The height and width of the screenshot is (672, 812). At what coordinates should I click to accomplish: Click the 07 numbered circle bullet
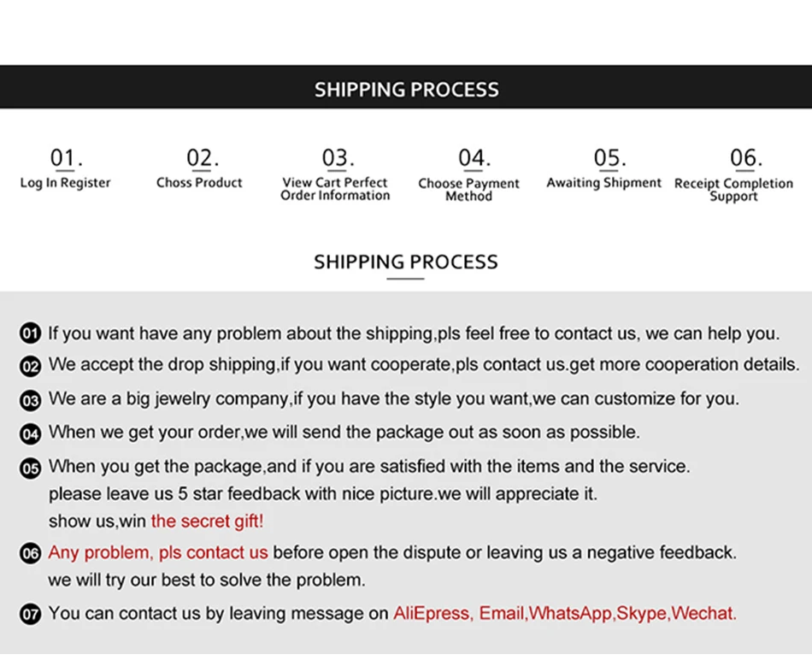tap(30, 615)
